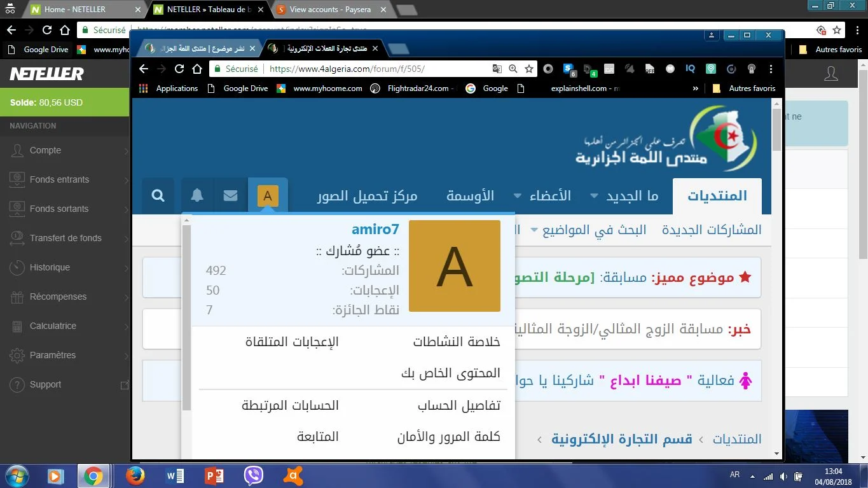Screen dimensions: 868x488
Task: Switch to the المنتديات tab
Action: tap(717, 196)
